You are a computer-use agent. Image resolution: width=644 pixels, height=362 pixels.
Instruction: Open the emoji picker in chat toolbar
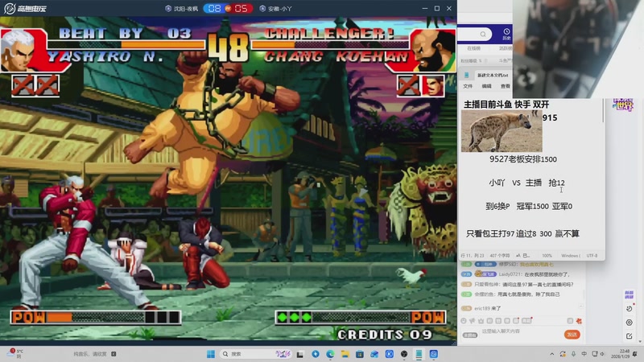464,320
